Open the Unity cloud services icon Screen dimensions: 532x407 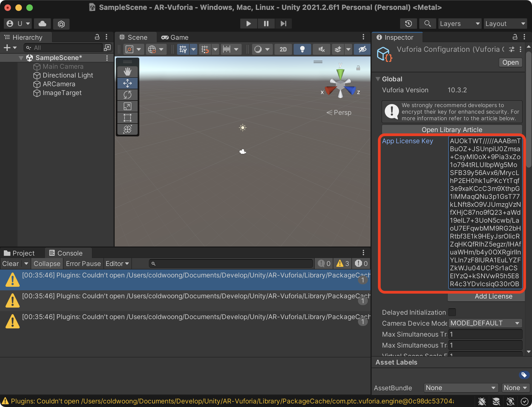[x=42, y=24]
